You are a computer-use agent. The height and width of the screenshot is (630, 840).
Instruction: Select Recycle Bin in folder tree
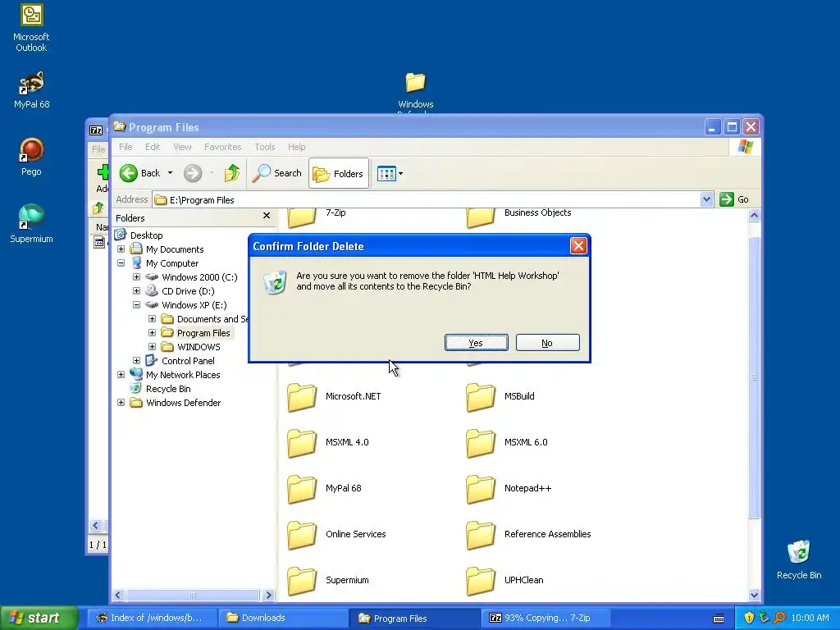pos(168,389)
